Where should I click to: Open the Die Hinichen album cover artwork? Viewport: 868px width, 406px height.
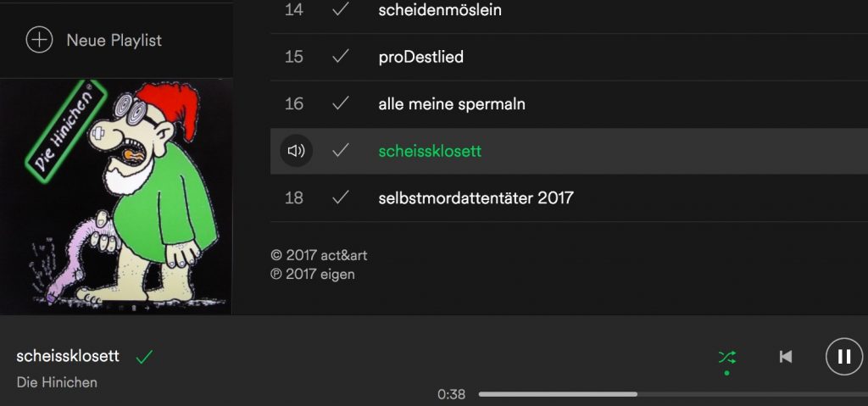coord(115,197)
